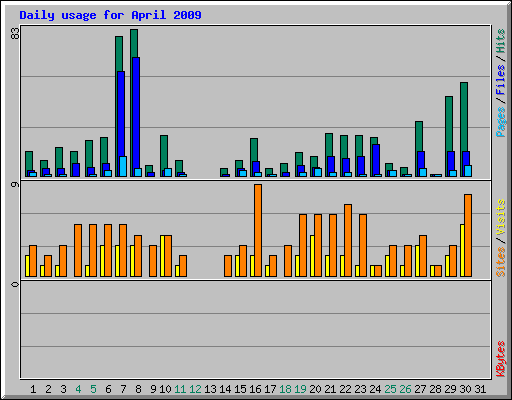Click the day 16 label on the axis
The image size is (512, 400).
[255, 389]
